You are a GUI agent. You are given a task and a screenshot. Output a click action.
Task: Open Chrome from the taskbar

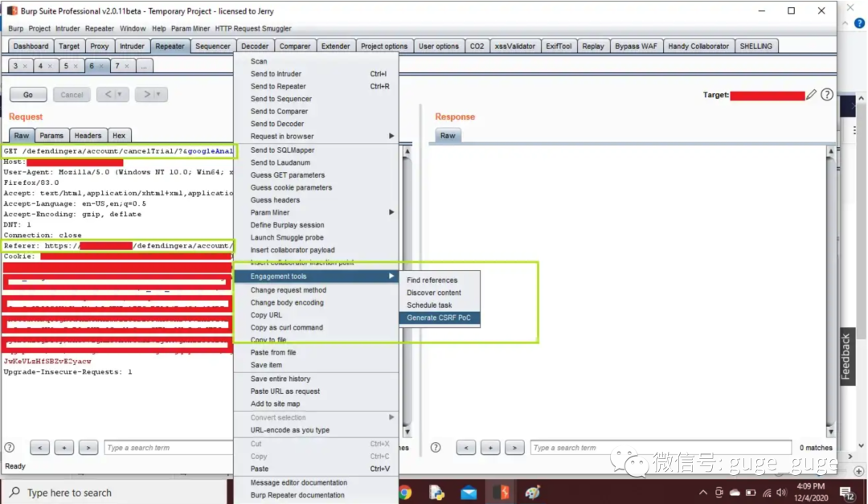404,493
